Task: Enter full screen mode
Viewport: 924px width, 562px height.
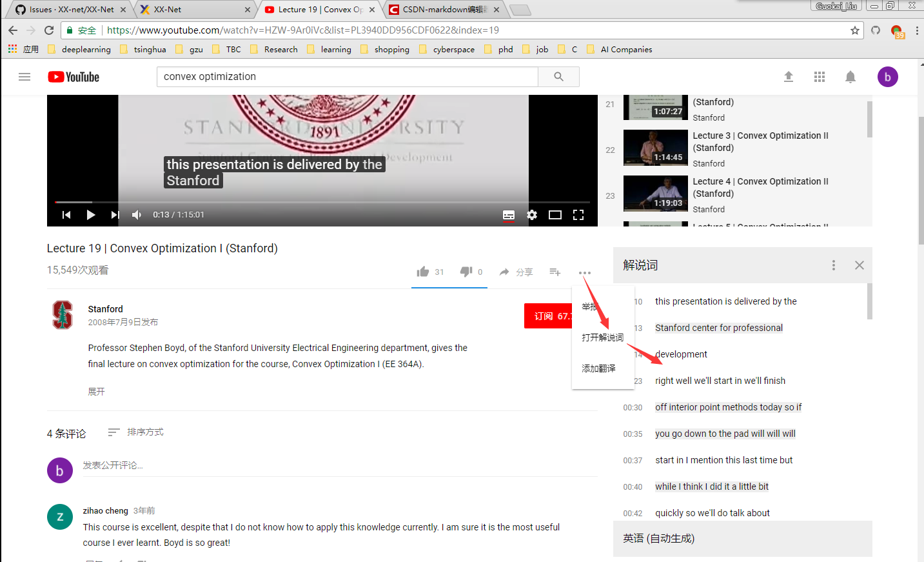Action: (578, 215)
